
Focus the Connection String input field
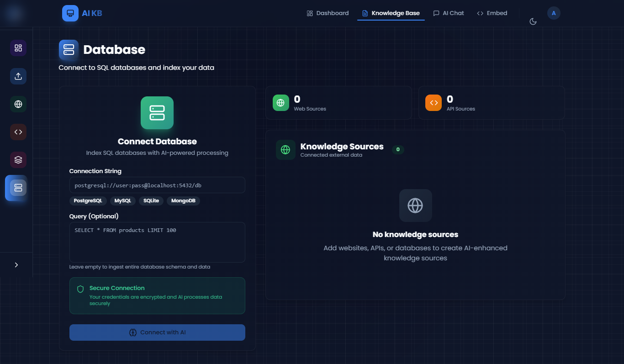coord(157,185)
